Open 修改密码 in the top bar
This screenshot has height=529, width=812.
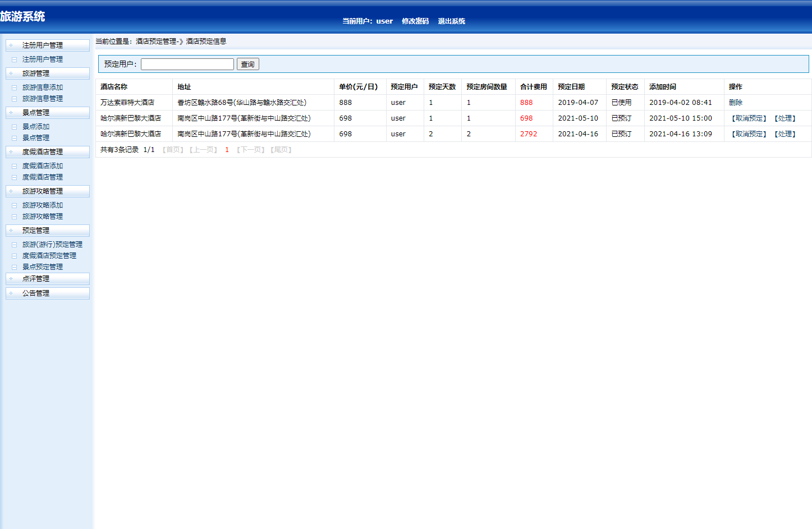point(415,21)
